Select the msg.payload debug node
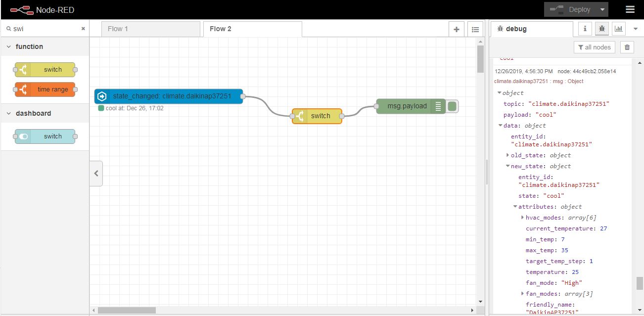The height and width of the screenshot is (316, 644). (x=411, y=106)
